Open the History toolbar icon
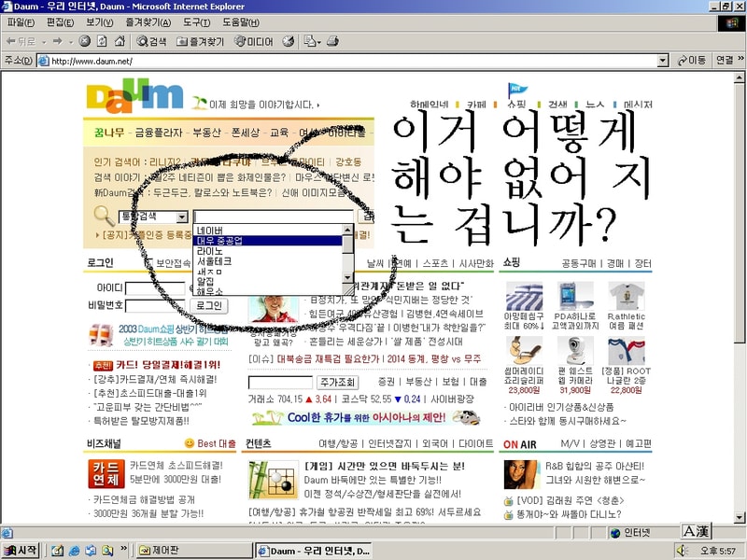Image resolution: width=747 pixels, height=560 pixels. (x=289, y=41)
